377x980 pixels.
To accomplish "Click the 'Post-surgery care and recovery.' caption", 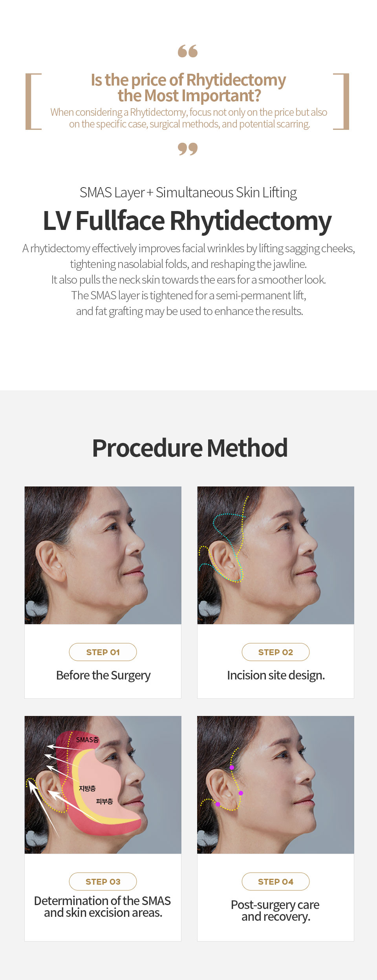I will tap(275, 911).
